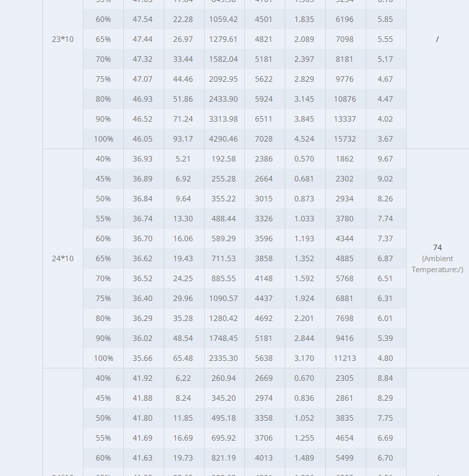Image resolution: width=469 pixels, height=476 pixels.
Task: Click the 23*10 propeller label cell
Action: click(63, 39)
